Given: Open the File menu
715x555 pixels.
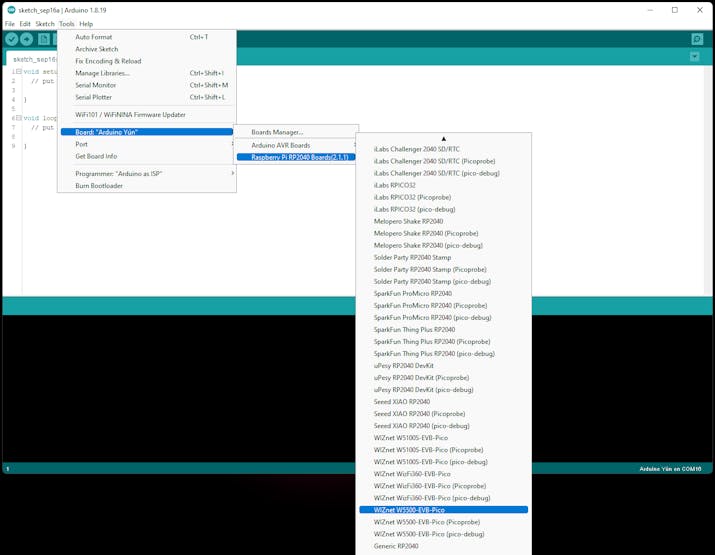Looking at the screenshot, I should tap(10, 24).
